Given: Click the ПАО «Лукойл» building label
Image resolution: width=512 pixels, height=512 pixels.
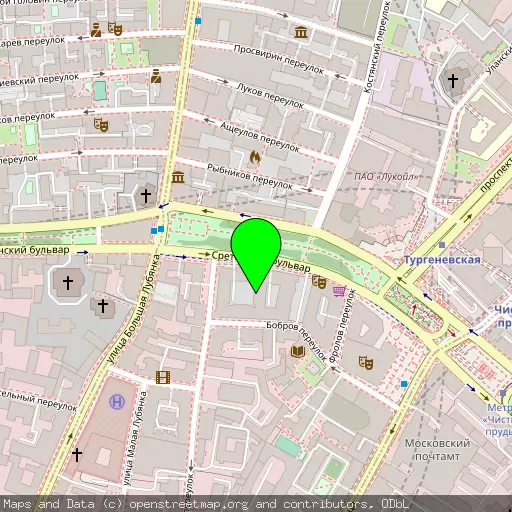Looking at the screenshot, I should (386, 177).
